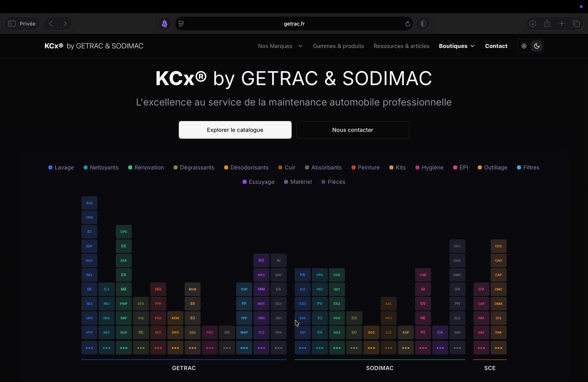Toggle the Nettoyants legend filter

point(101,168)
